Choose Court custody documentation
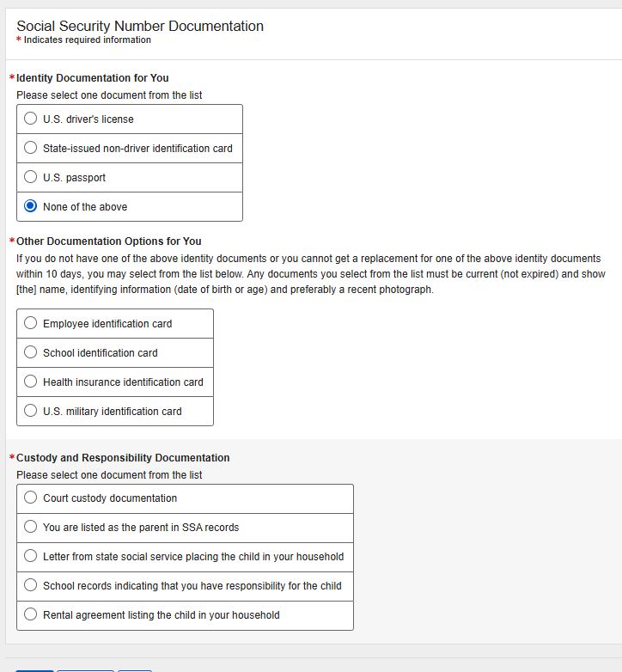Screen dimensions: 622x672 coord(31,498)
